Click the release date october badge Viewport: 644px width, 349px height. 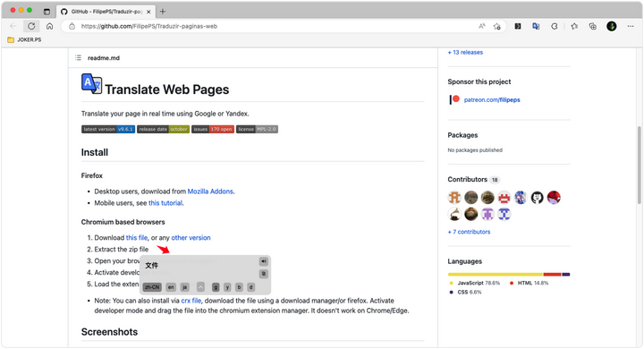163,129
